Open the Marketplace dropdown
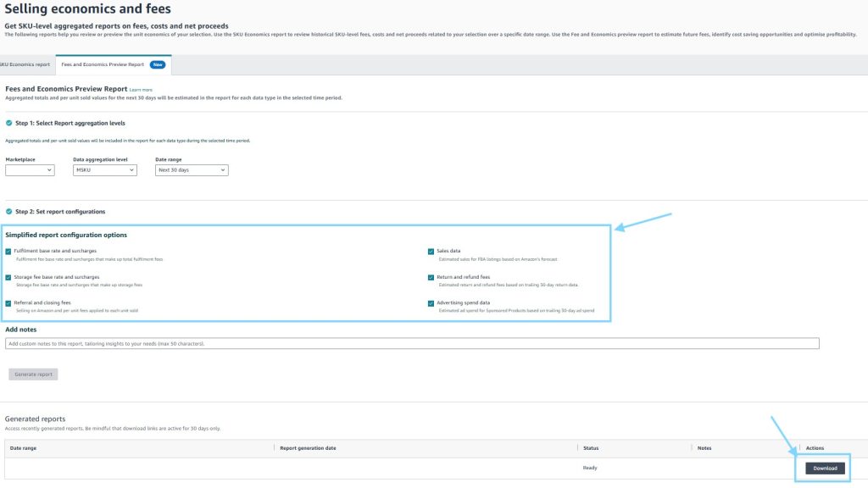 click(x=30, y=170)
